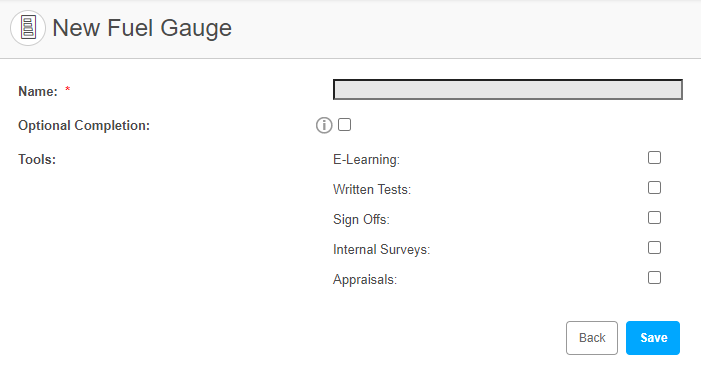The height and width of the screenshot is (373, 701).
Task: Click the Name field label
Action: [x=38, y=91]
